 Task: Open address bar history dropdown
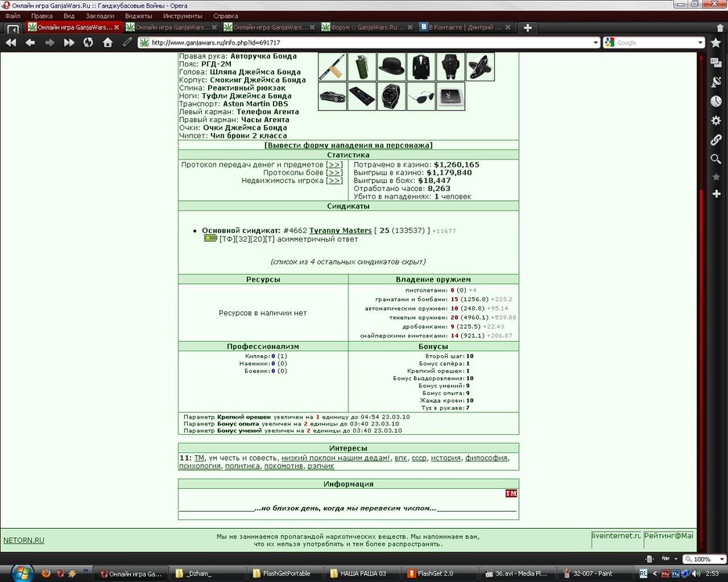[595, 43]
